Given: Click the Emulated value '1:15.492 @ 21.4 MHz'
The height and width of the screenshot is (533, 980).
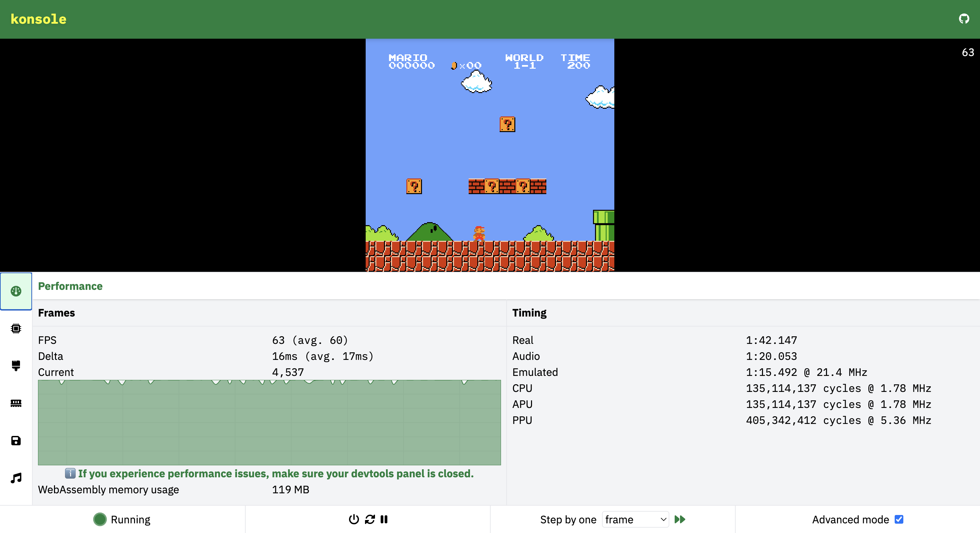Looking at the screenshot, I should (807, 372).
